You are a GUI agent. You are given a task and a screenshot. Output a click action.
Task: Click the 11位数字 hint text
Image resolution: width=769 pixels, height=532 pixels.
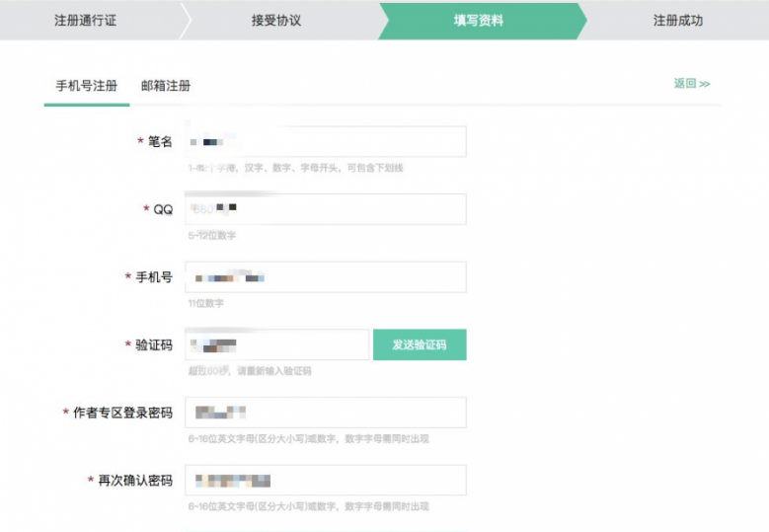click(x=206, y=303)
